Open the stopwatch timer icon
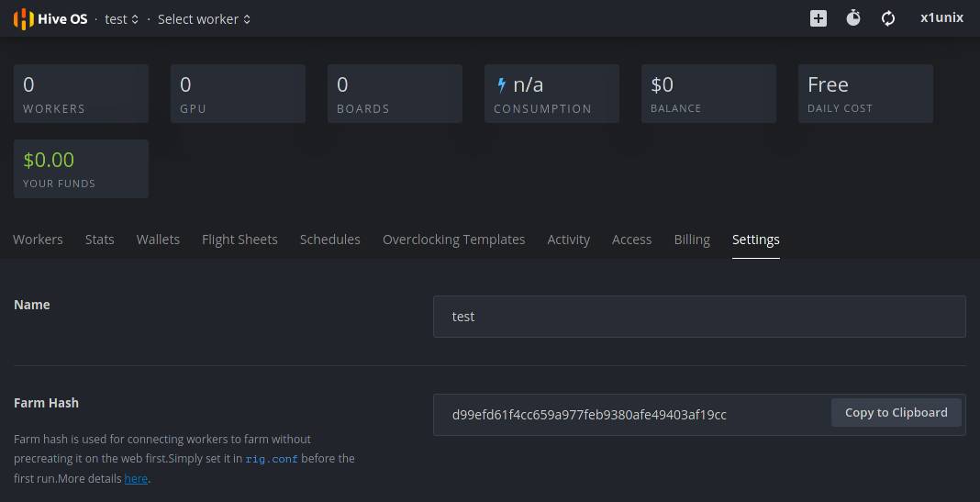 pyautogui.click(x=853, y=18)
